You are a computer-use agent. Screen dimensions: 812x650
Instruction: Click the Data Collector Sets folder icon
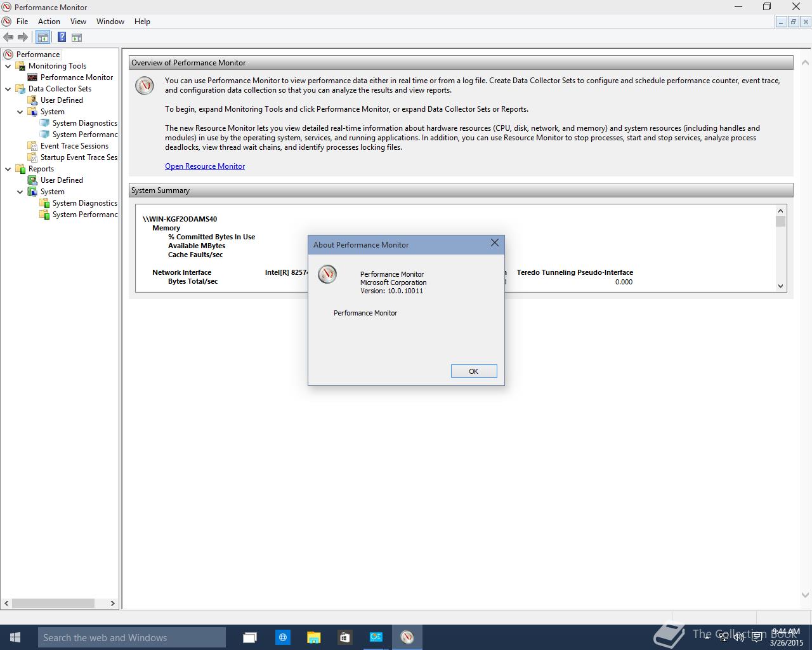(x=20, y=89)
